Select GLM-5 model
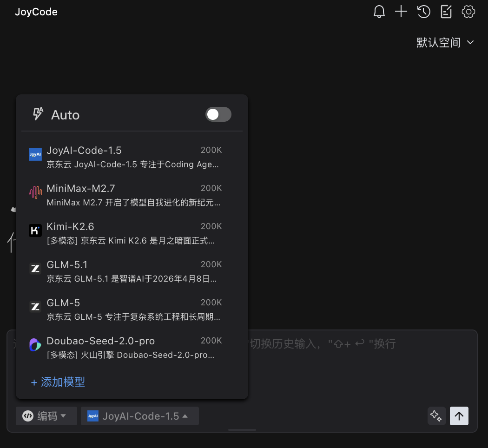Viewport: 488px width, 448px height. point(132,310)
